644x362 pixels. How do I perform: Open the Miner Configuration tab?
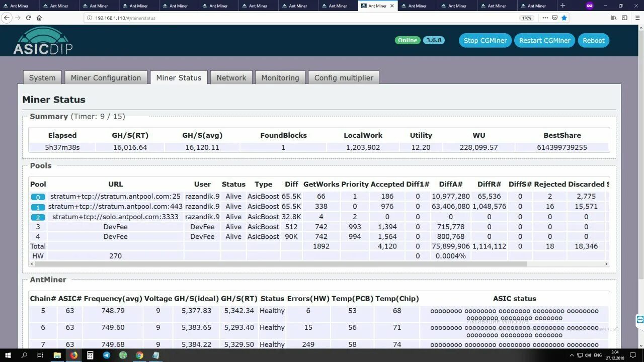(x=106, y=77)
